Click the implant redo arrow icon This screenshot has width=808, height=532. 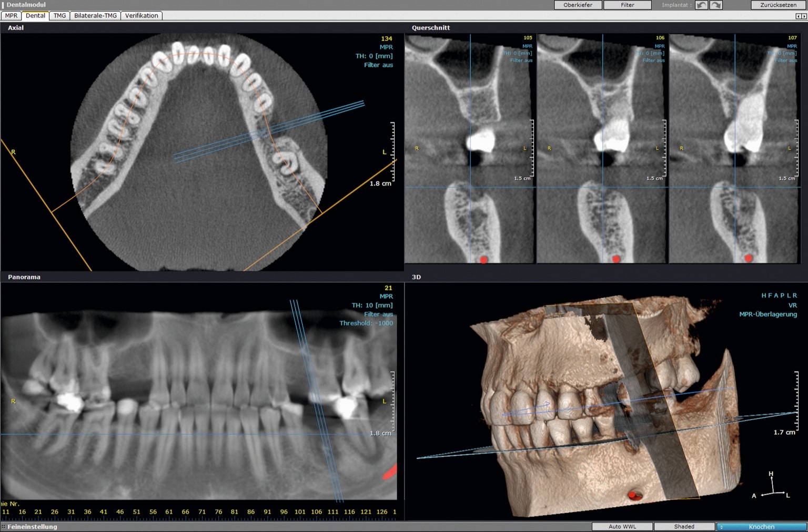(716, 5)
